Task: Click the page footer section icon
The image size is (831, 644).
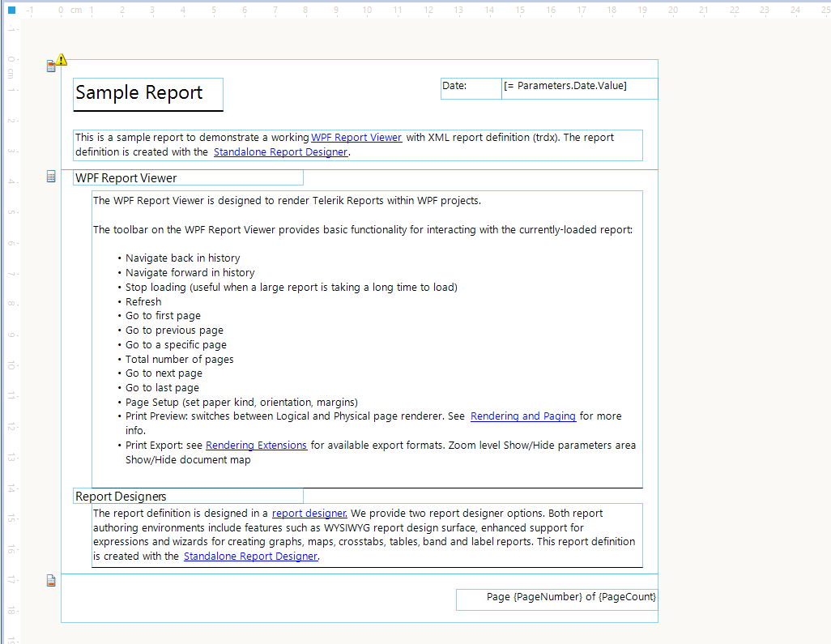Action: (51, 581)
